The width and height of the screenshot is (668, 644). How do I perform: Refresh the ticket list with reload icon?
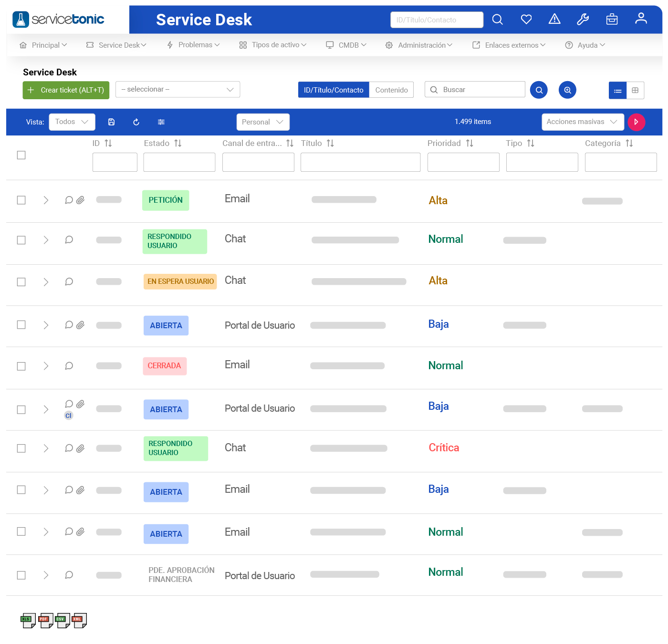pyautogui.click(x=136, y=122)
